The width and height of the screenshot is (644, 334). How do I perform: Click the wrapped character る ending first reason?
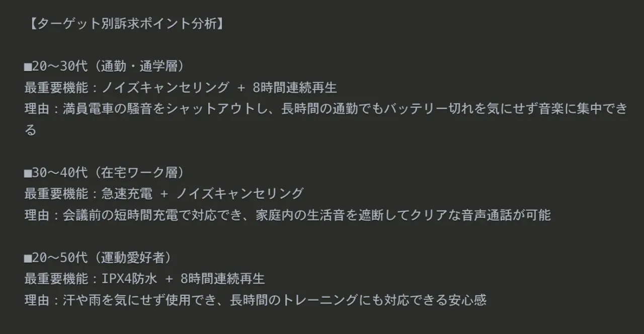30,130
